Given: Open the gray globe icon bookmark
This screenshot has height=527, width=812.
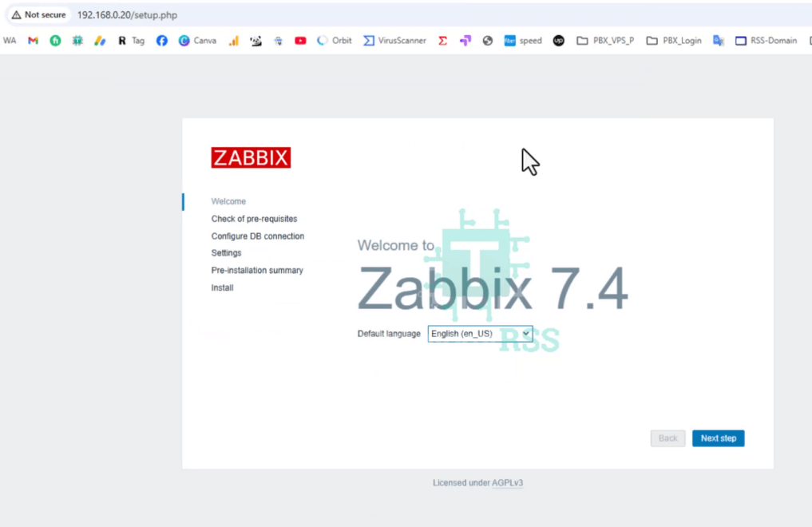Looking at the screenshot, I should [487, 41].
